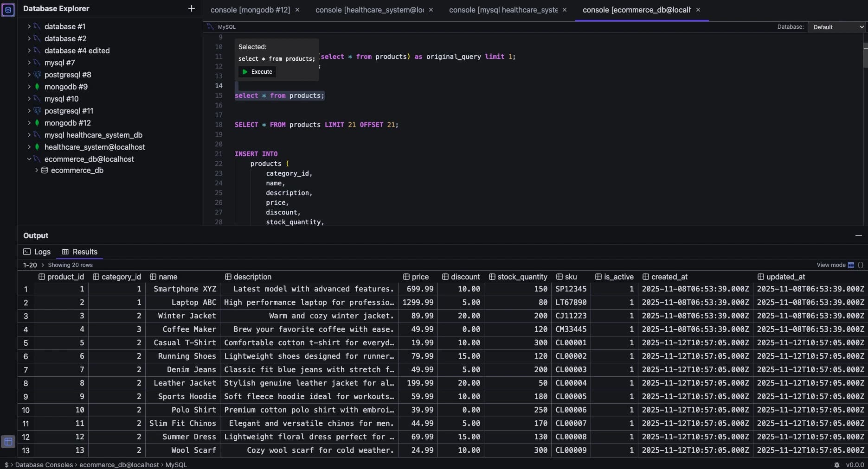Switch view mode to JSON with {} icon
868x469 pixels.
point(861,265)
